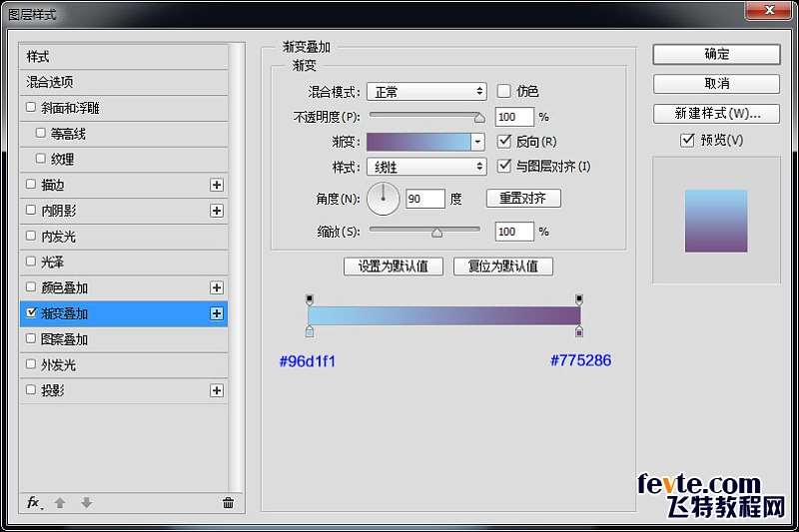Click the trash delete effect icon
Screen dimensions: 799x532
[x=229, y=503]
